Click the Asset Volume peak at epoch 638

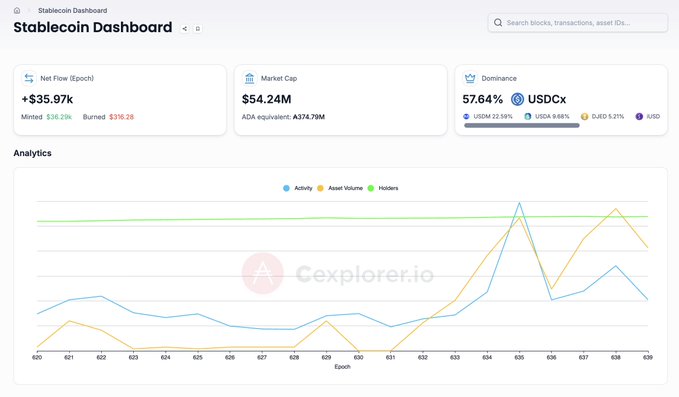pos(616,209)
